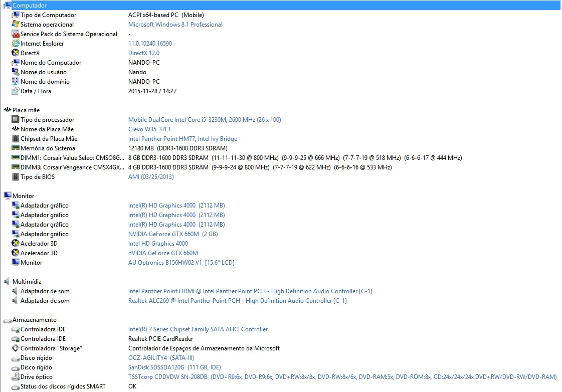Open the OCZ-AGILITY4 (SATA-III) disk link
Image resolution: width=562 pixels, height=392 pixels.
coord(161,358)
